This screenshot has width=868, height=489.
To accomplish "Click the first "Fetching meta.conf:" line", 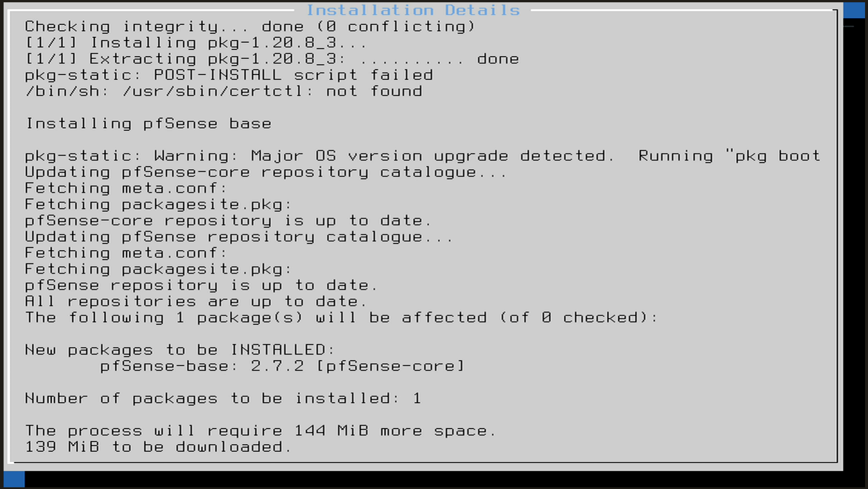I will [x=126, y=189].
